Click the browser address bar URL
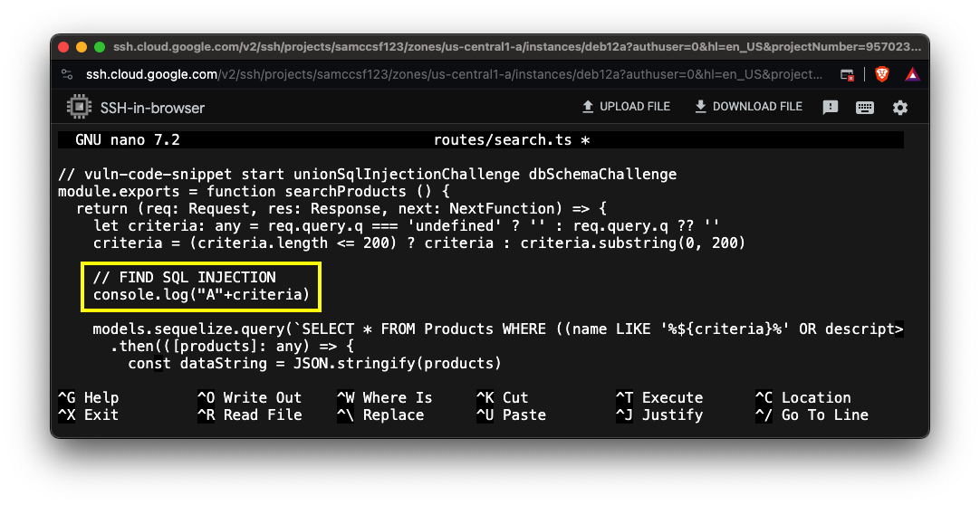This screenshot has width=980, height=505. pyautogui.click(x=453, y=74)
